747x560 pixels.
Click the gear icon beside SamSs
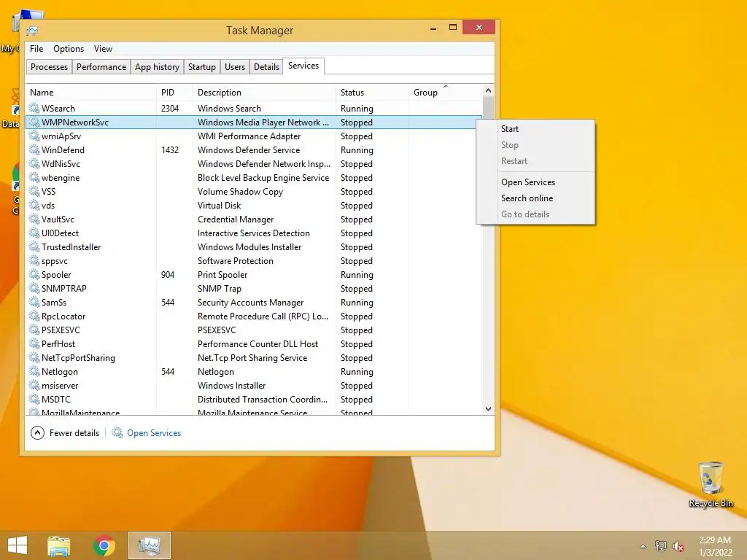point(34,302)
